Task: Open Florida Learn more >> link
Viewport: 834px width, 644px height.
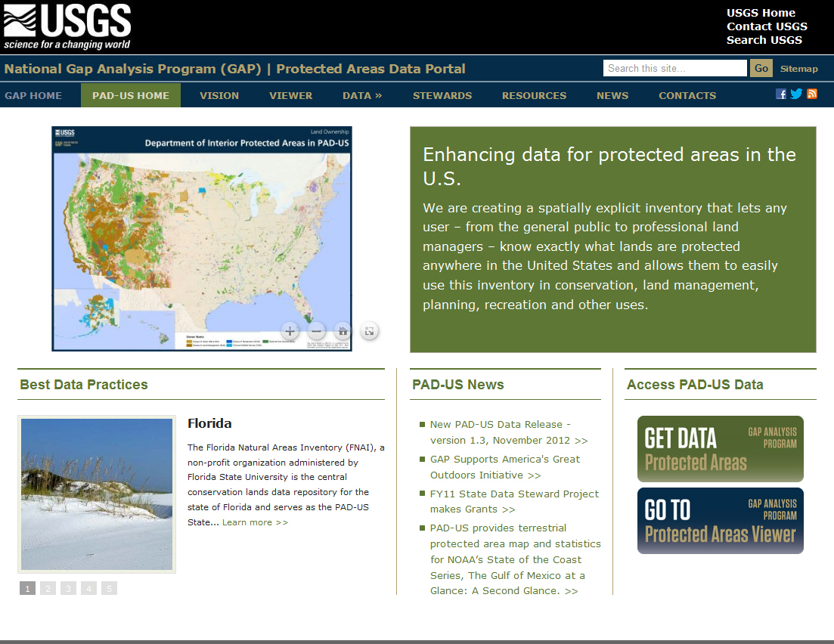Action: [256, 523]
